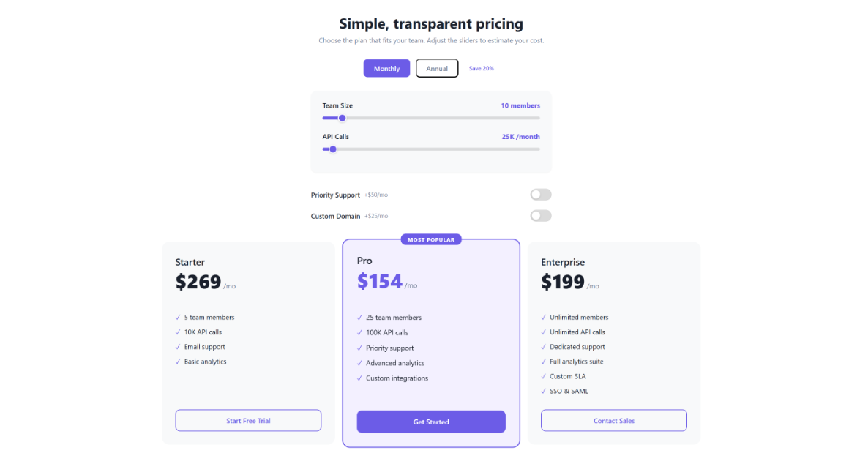Click the checkmark next to Basic analytics
868x475 pixels.
pos(177,361)
